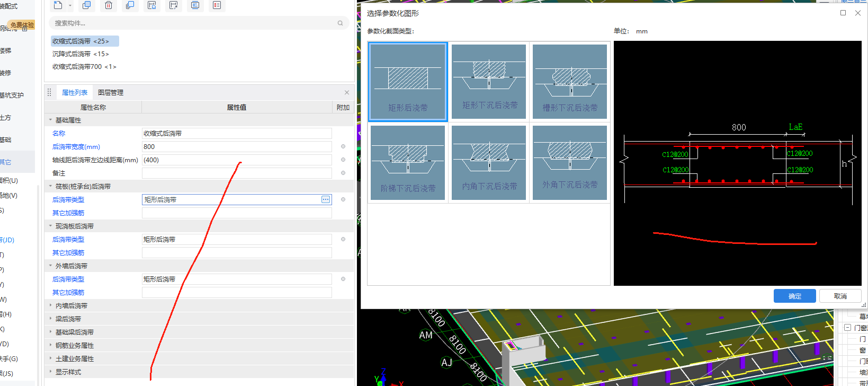Screen dimensions: 868x386
Task: Collapse the 门窗 tree node minus icon
Action: coord(848,328)
